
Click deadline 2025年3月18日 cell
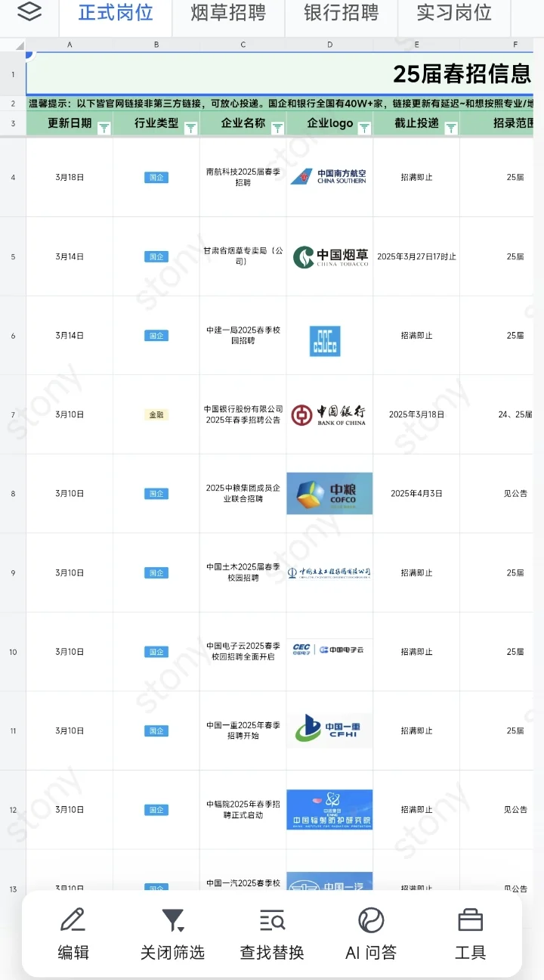point(416,414)
